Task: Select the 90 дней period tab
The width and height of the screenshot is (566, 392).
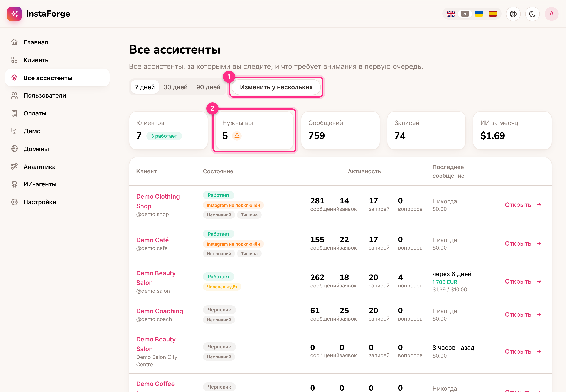Action: click(x=208, y=87)
